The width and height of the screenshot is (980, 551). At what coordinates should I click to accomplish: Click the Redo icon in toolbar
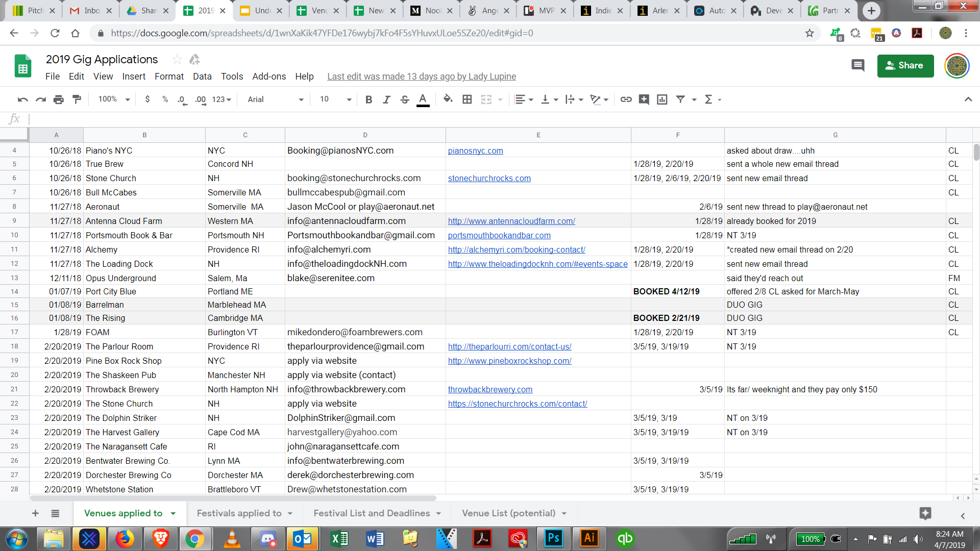click(41, 99)
